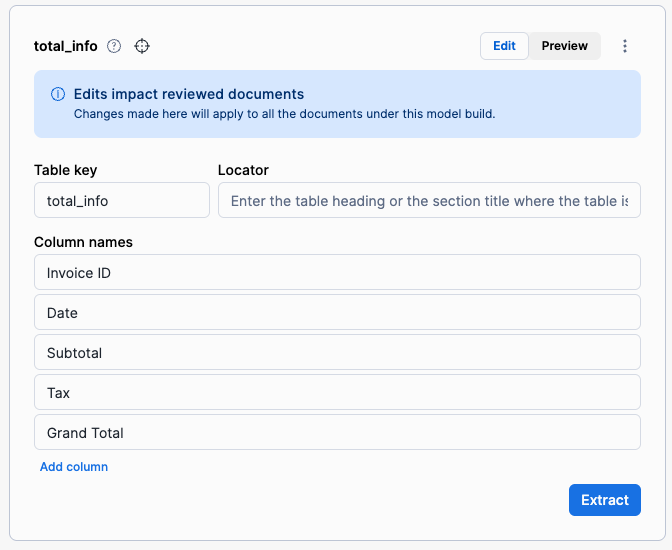Viewport: 672px width, 550px height.
Task: Click the 'Locator' field label
Action: click(x=243, y=170)
